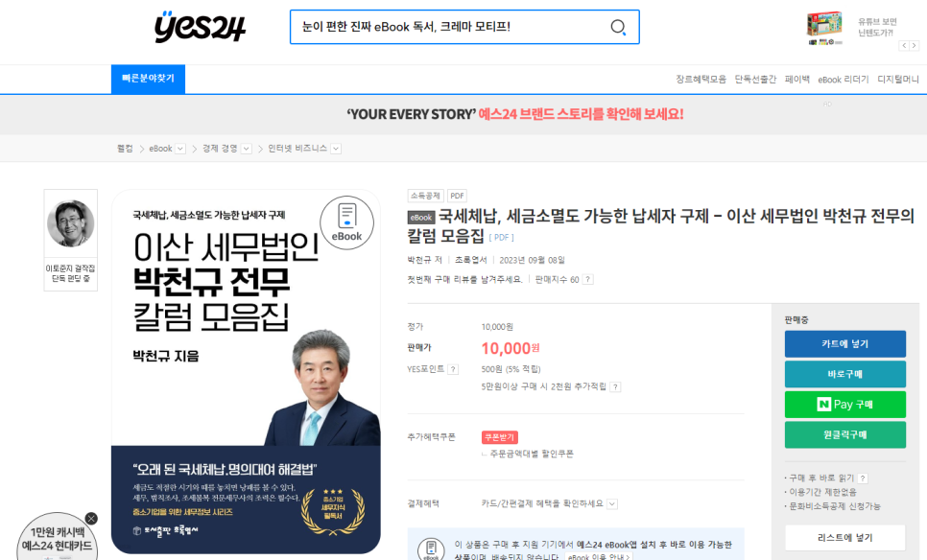Click the YES포인트 help question icon

click(x=453, y=369)
